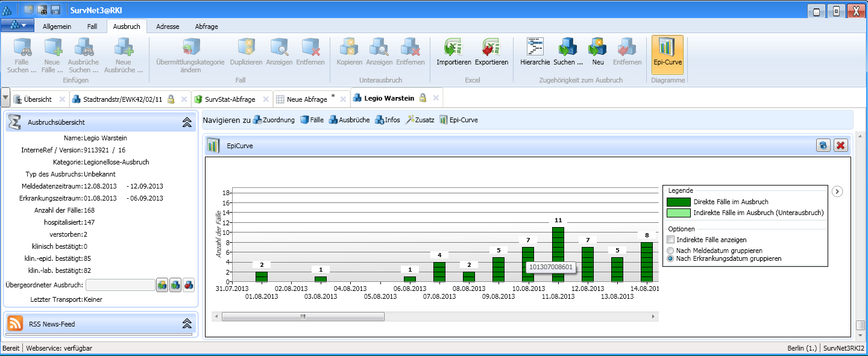Switch to the Abfrage ribbon tab

206,27
